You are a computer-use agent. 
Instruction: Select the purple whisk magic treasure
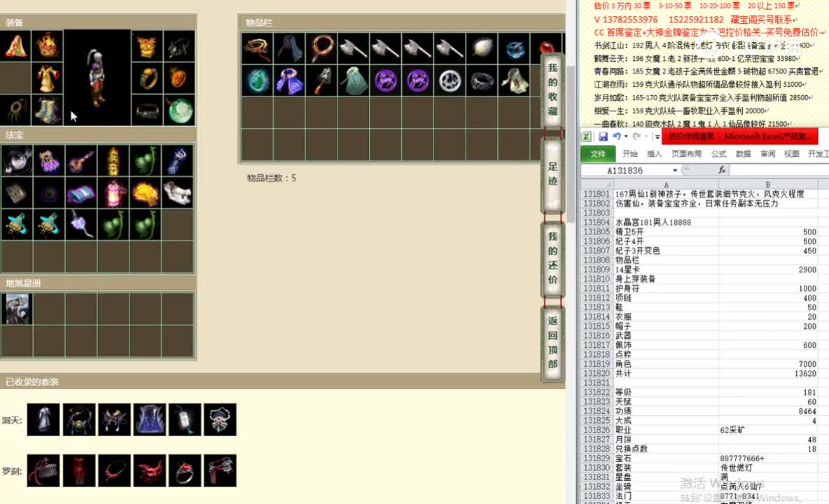(x=81, y=225)
